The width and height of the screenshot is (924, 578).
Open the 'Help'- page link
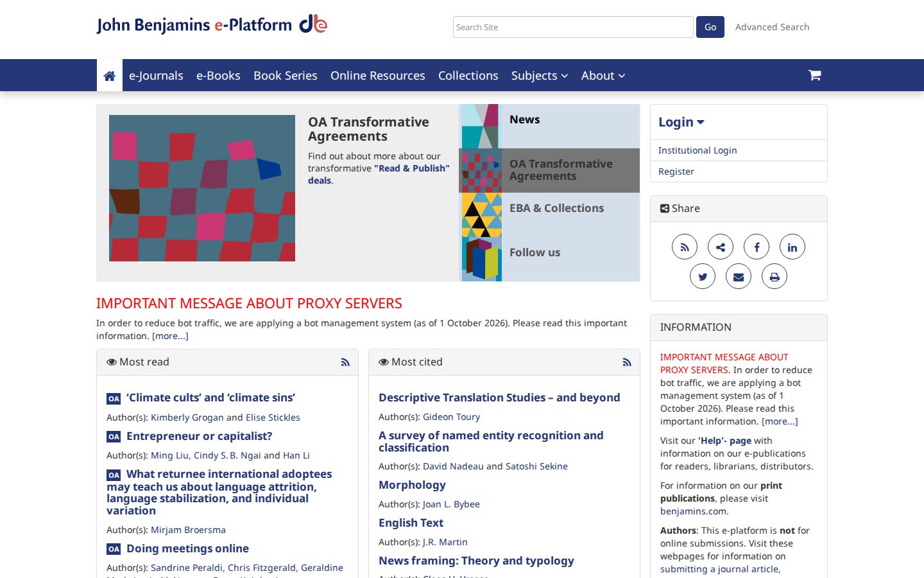click(x=724, y=441)
